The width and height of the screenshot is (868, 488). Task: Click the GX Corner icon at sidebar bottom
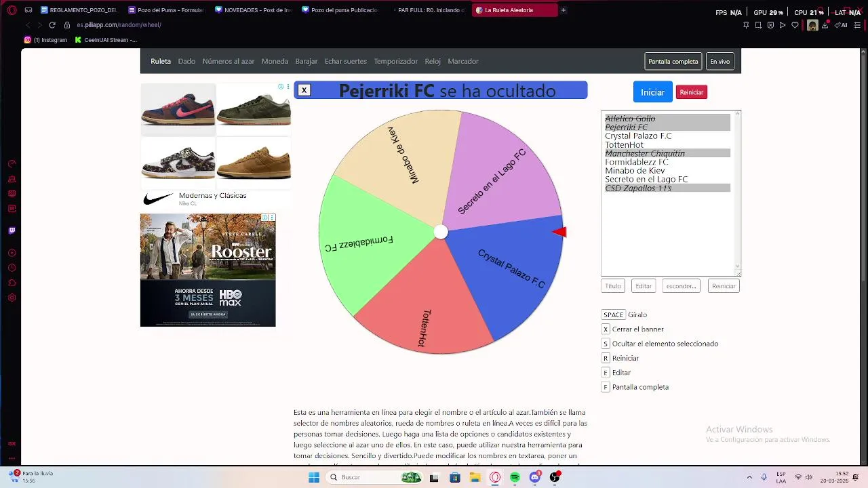coord(12,443)
